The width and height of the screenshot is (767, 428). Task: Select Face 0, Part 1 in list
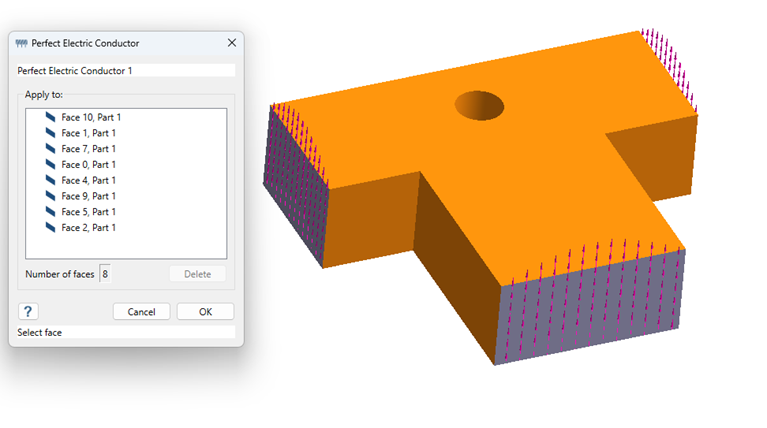[89, 164]
